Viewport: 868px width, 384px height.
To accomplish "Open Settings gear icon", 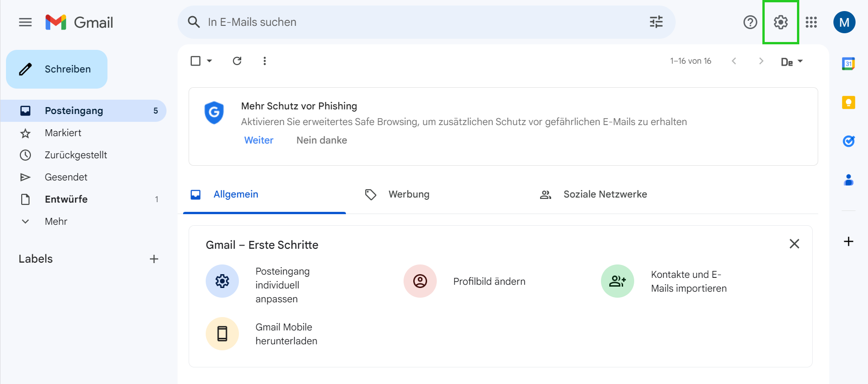I will click(x=781, y=22).
